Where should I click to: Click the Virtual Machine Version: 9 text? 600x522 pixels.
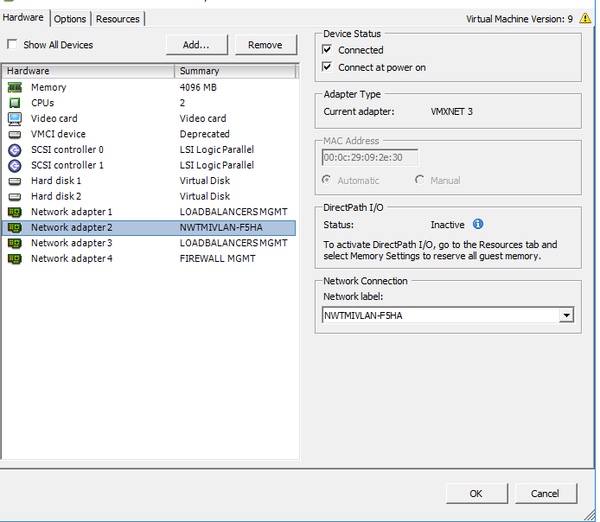pyautogui.click(x=519, y=19)
